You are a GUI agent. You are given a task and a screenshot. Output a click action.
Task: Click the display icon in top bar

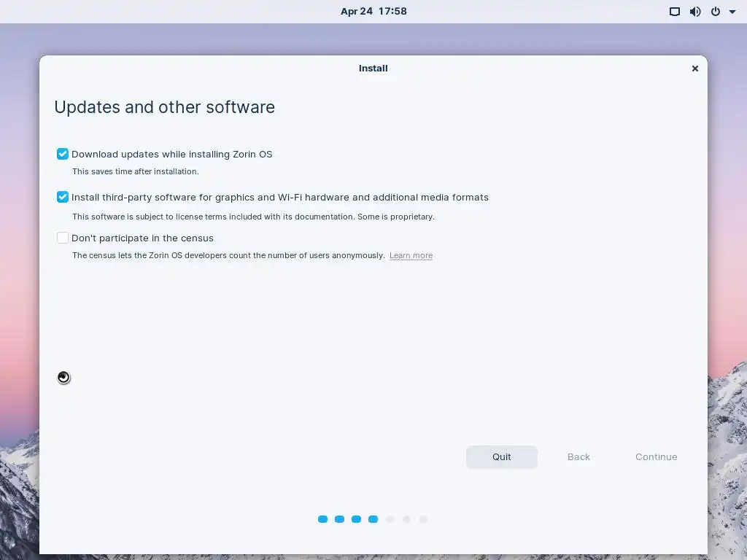tap(675, 12)
